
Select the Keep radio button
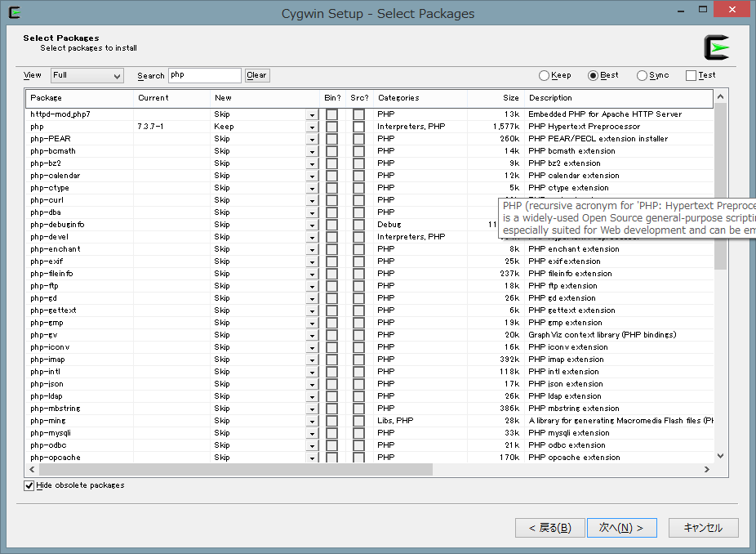pos(545,76)
